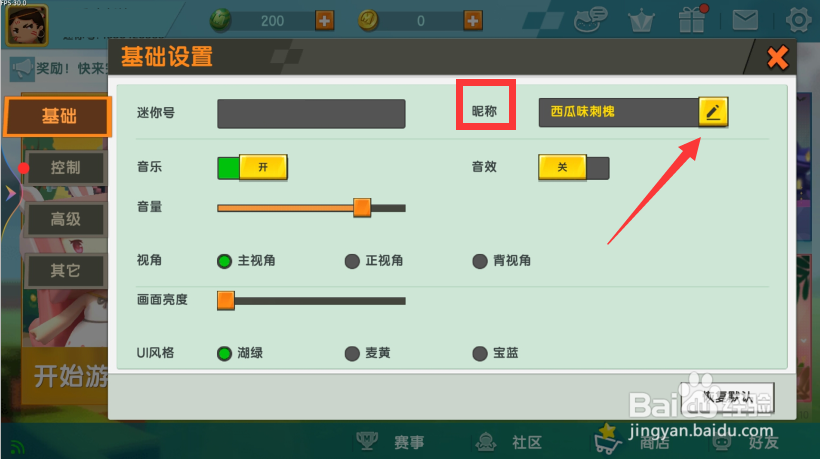Open the mail envelope icon

(745, 20)
